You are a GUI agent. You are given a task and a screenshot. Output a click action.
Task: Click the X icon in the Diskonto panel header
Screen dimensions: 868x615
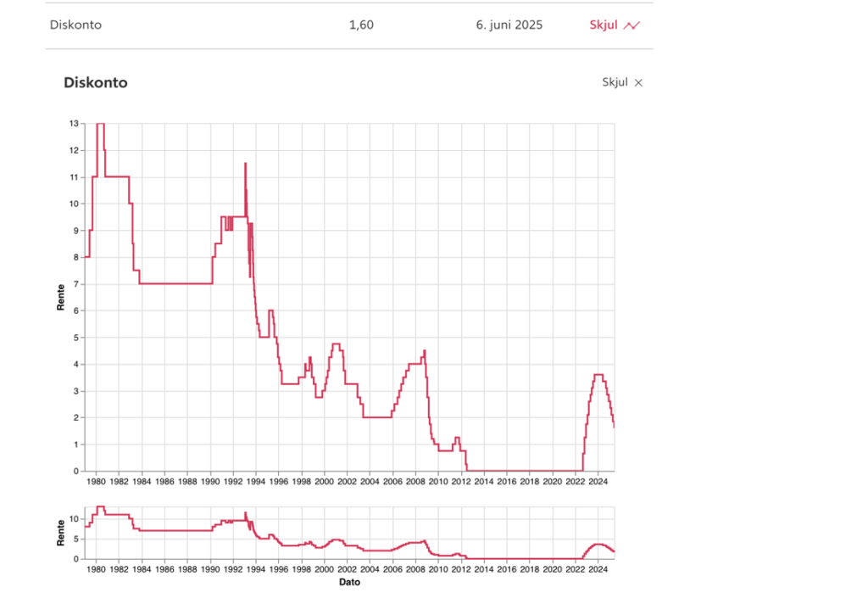639,83
